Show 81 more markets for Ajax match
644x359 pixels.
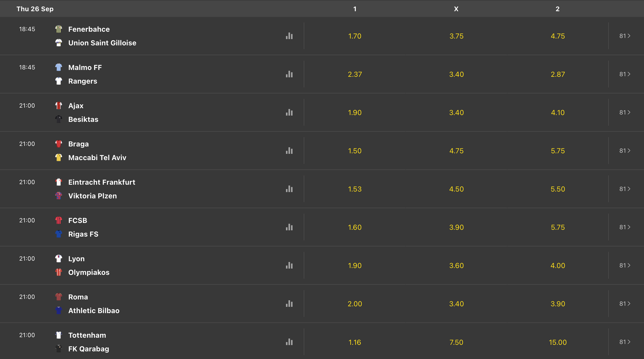pyautogui.click(x=625, y=112)
